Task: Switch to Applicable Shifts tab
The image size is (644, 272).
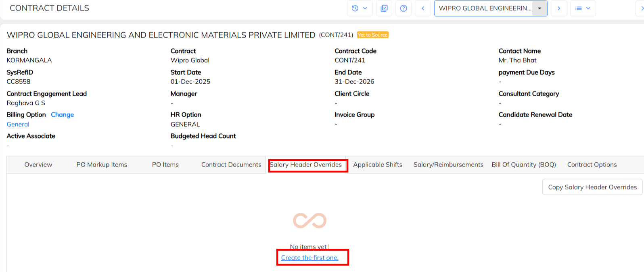Action: pos(378,165)
